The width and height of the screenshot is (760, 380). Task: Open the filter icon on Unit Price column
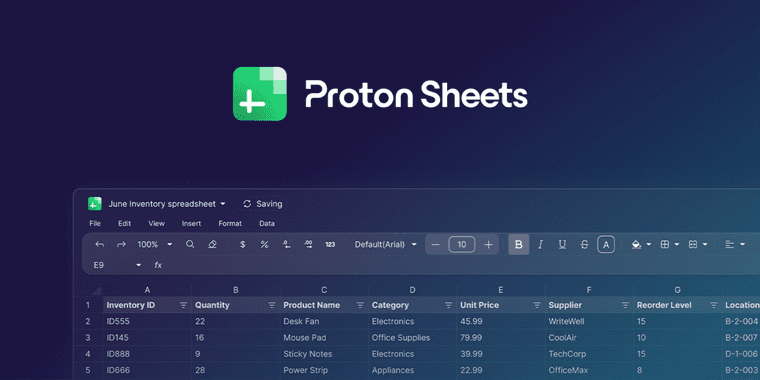click(537, 305)
